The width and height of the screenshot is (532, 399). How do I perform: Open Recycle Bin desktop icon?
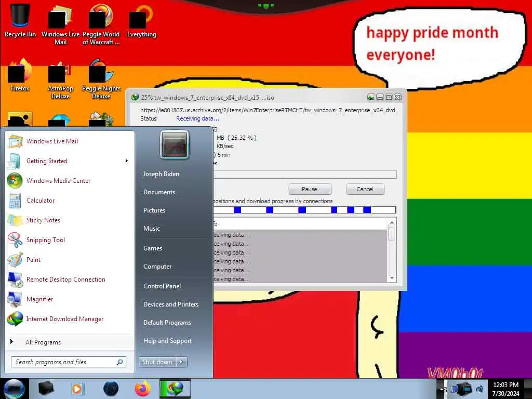click(x=20, y=20)
